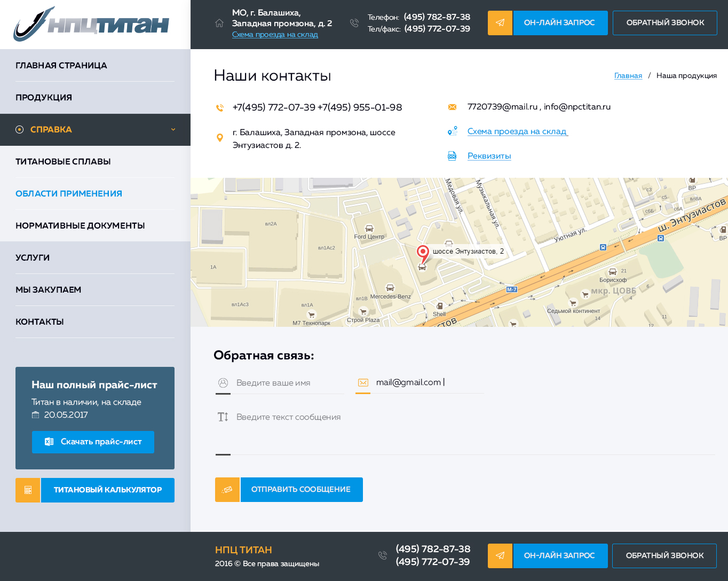This screenshot has height=581, width=728.
Task: Click Главная breadcrumb link
Action: pyautogui.click(x=628, y=76)
